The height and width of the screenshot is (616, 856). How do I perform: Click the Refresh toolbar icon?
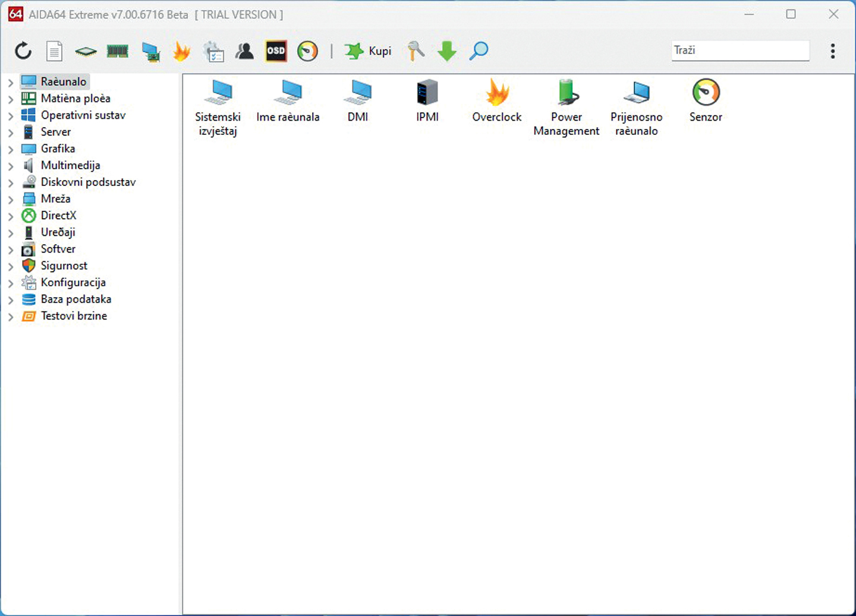[x=23, y=51]
